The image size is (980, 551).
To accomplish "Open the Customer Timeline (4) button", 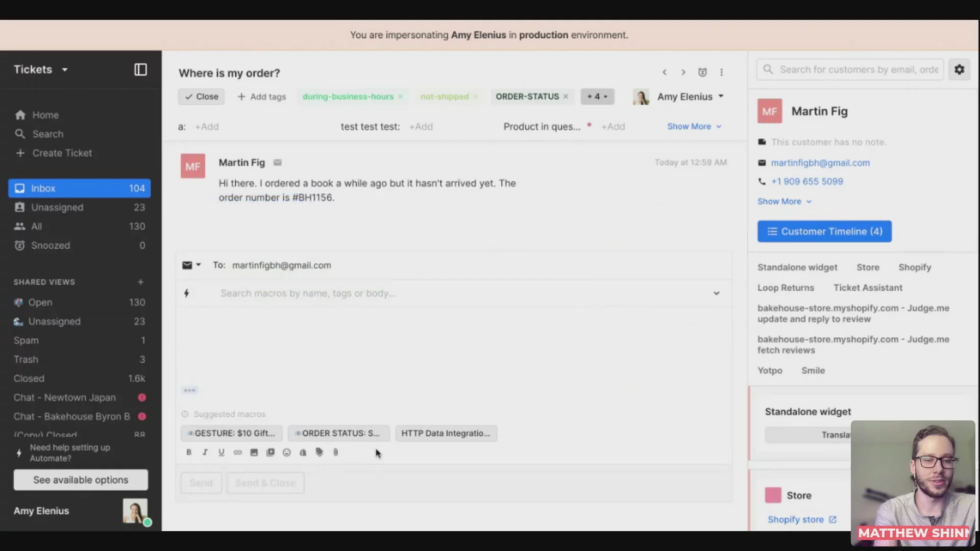I will coord(824,232).
